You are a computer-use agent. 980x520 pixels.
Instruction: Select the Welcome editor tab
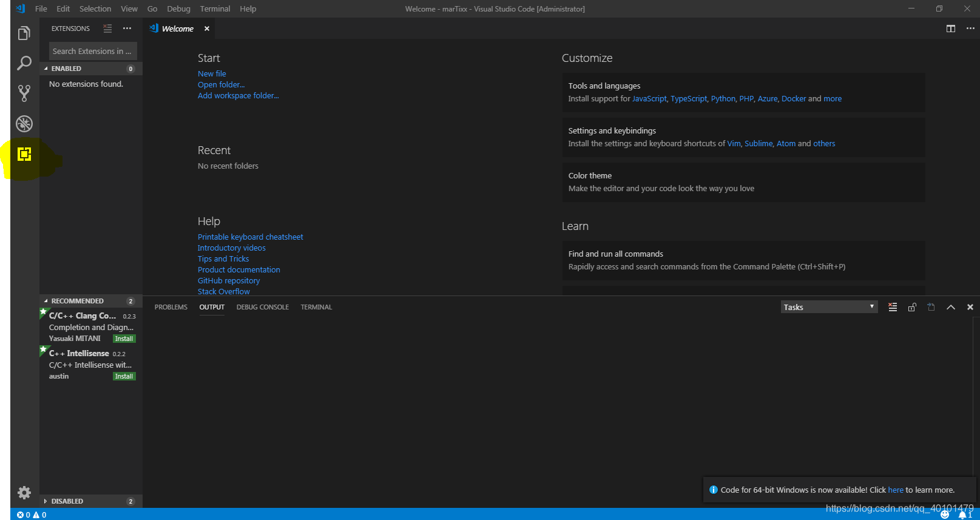pos(179,29)
